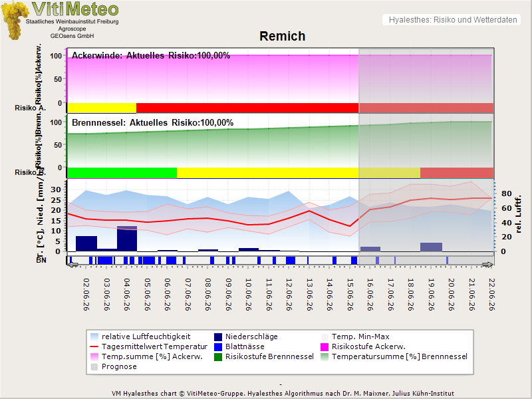Click the date label 16.06.26
This screenshot has width=532, height=399.
[x=370, y=295]
